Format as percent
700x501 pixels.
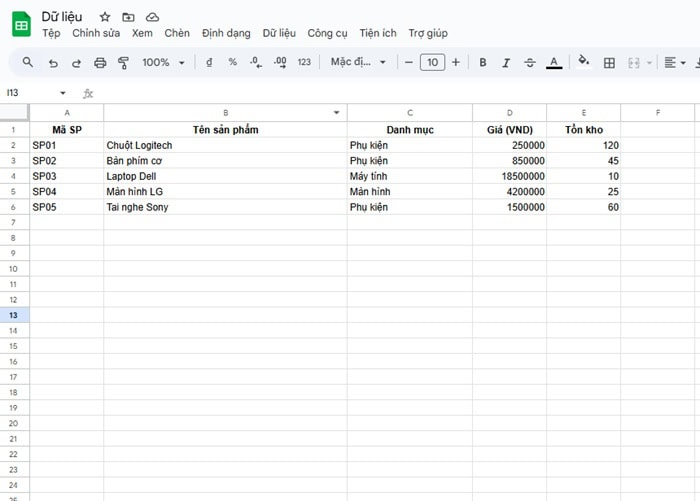(x=233, y=62)
